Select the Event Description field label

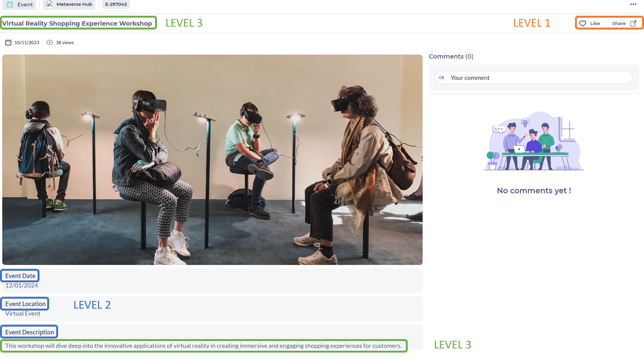[x=30, y=332]
